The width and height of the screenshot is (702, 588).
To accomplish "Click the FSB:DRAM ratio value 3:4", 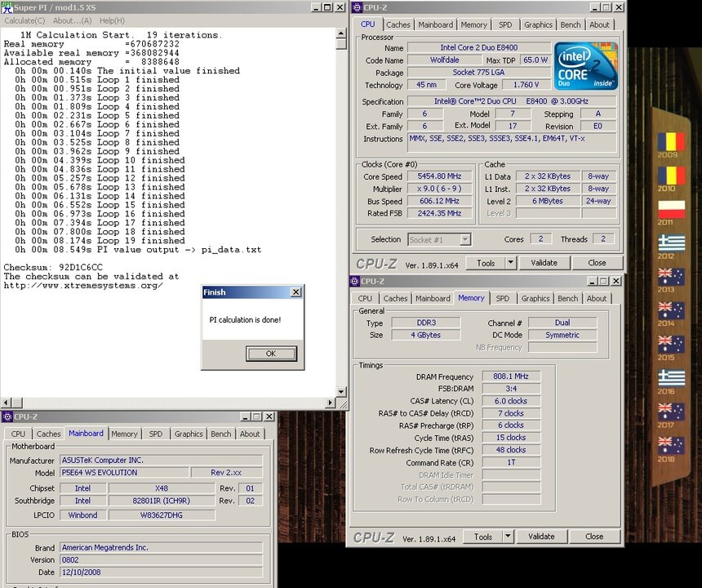I will [x=511, y=388].
